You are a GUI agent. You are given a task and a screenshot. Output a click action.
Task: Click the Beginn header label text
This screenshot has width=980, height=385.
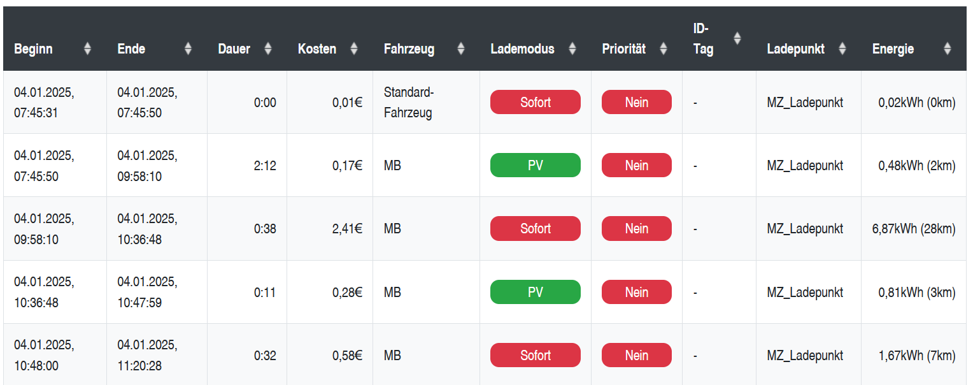tap(33, 49)
